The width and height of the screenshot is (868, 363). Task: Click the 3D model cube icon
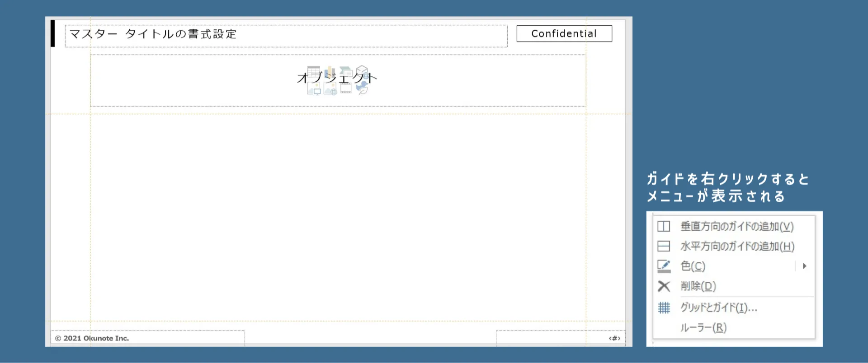[x=362, y=71]
